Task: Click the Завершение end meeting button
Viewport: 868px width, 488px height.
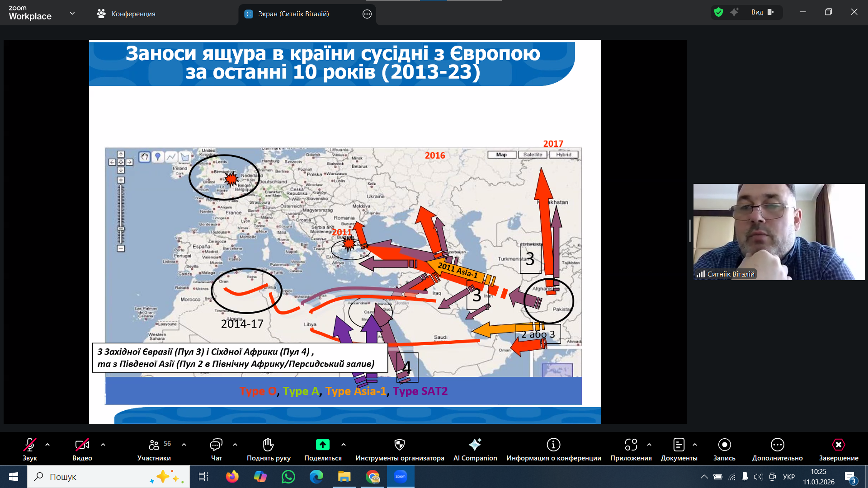Action: [x=838, y=445]
